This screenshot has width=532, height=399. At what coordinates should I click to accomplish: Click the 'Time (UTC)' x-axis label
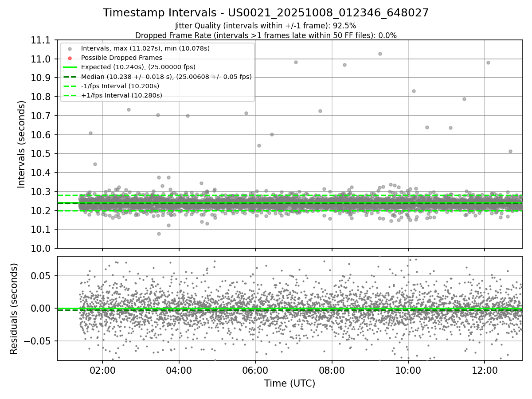click(x=289, y=383)
